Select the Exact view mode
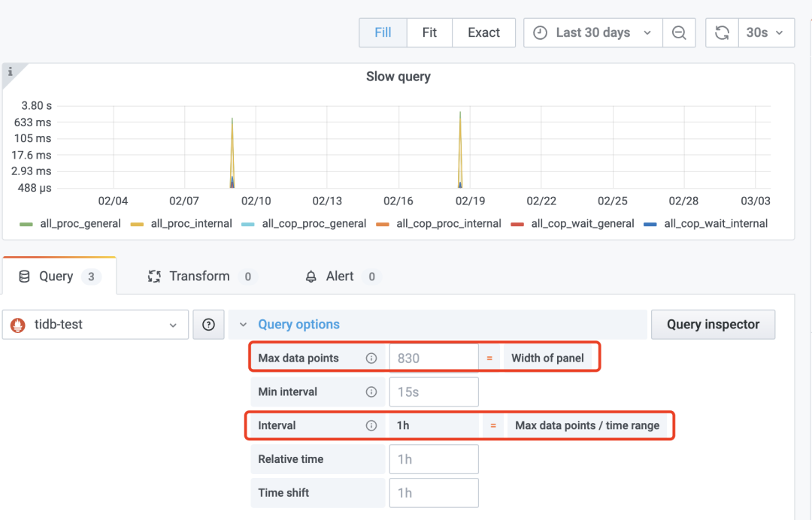812x520 pixels. [483, 33]
